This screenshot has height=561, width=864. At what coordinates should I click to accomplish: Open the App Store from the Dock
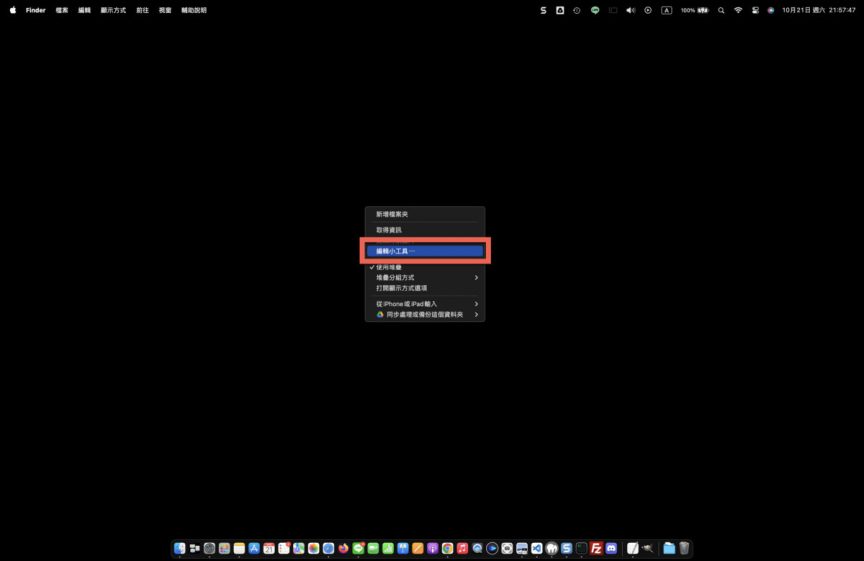(x=254, y=548)
